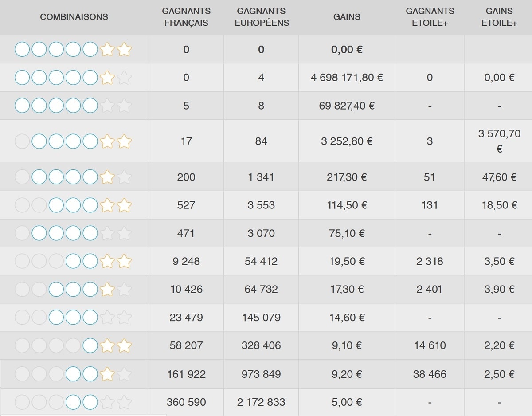
Task: Select the four balls, two stars combination
Action: 73,141
